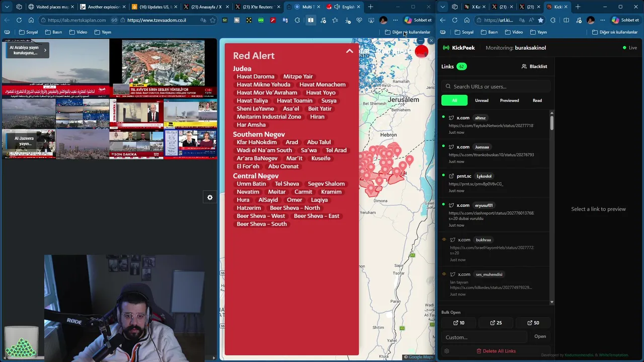Favorite this page star in left browser
Viewport: 644px width, 362px height.
coord(213,20)
